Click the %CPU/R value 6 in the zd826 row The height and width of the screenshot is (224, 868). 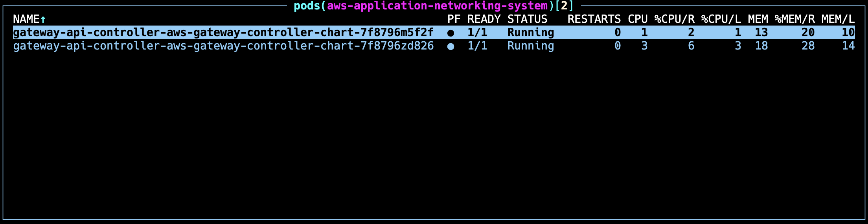pos(691,46)
